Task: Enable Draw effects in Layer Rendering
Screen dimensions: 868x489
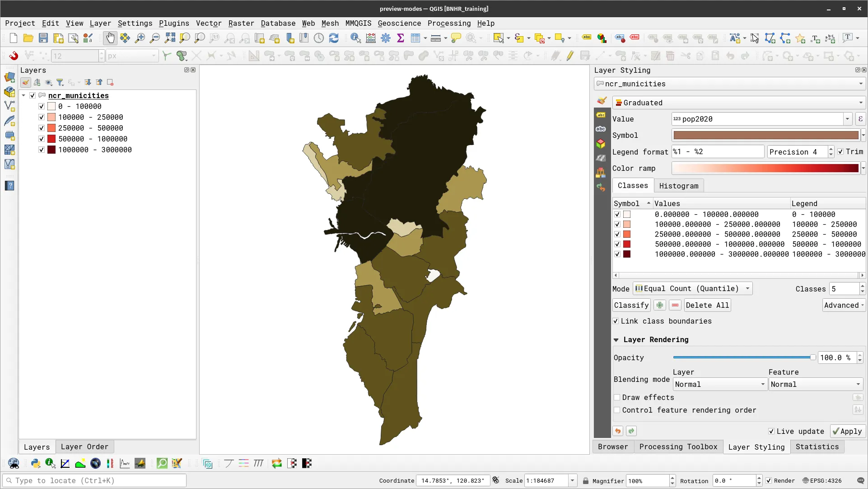Action: pos(617,397)
